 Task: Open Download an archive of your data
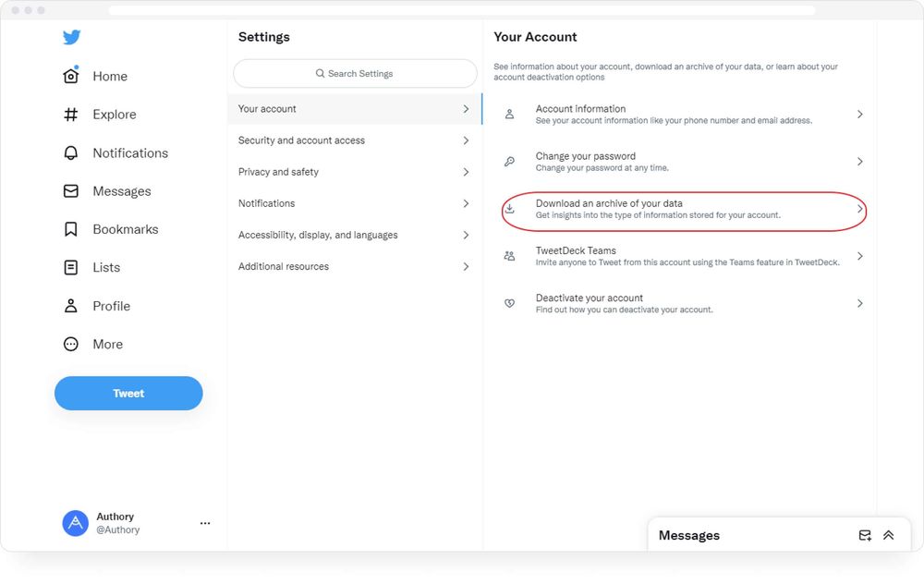click(x=684, y=210)
